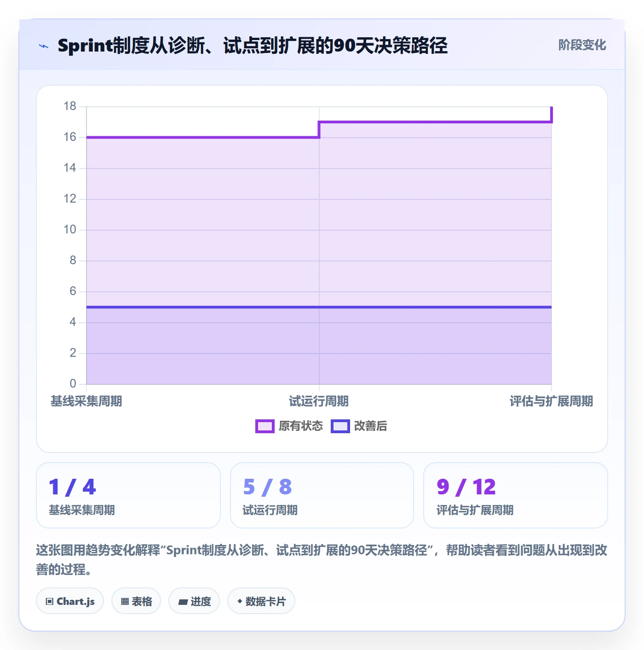Click the y-axis value 10

click(70, 230)
